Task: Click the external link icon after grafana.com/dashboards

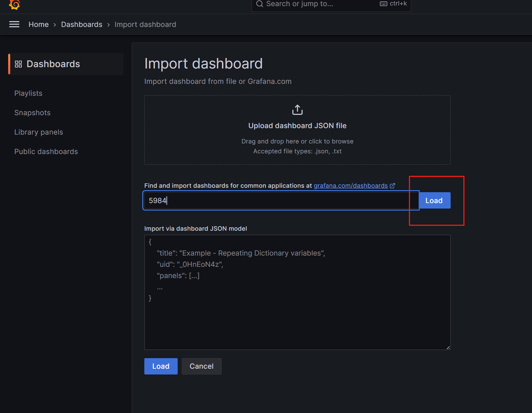Action: [x=392, y=186]
